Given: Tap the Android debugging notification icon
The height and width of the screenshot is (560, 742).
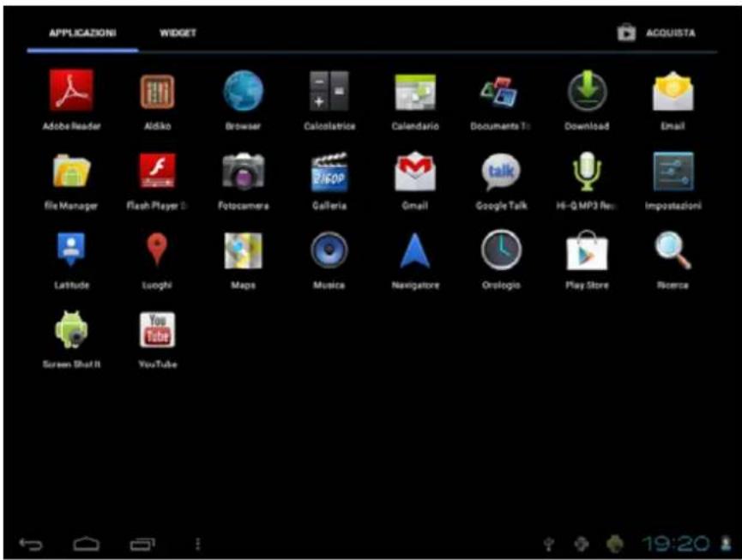Looking at the screenshot, I should point(615,544).
